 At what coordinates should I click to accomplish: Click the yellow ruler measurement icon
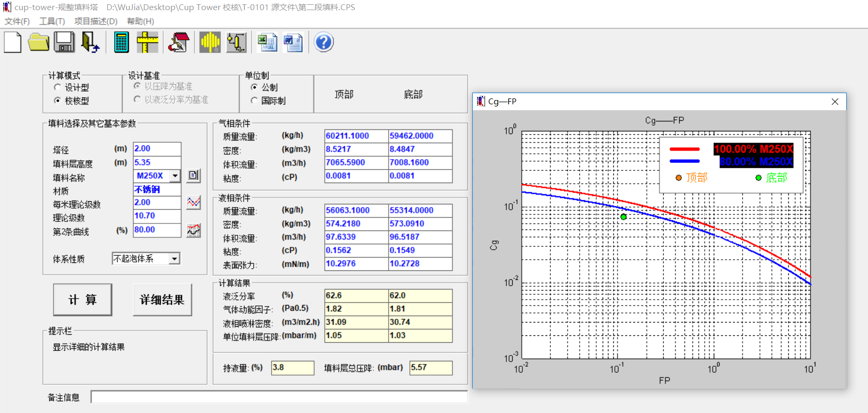pos(147,43)
